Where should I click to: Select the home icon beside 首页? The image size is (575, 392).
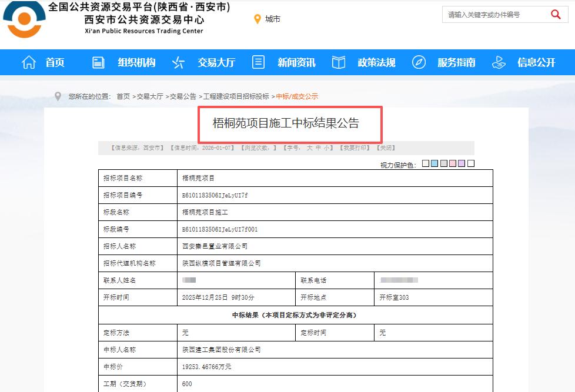pos(28,62)
